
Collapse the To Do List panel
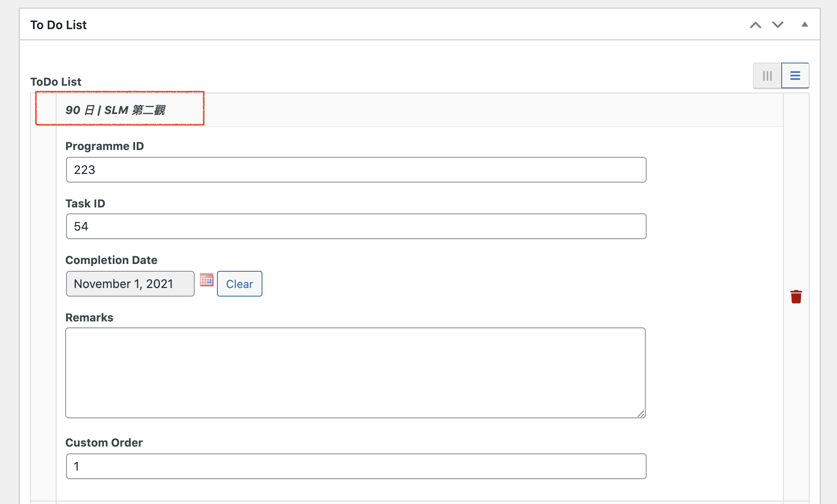[805, 24]
